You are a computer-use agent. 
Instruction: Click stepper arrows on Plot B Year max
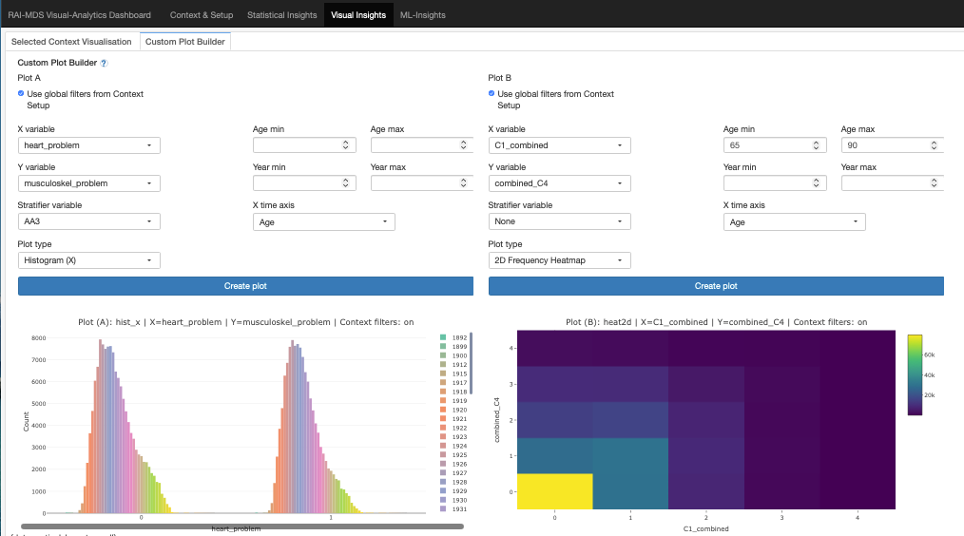(934, 183)
